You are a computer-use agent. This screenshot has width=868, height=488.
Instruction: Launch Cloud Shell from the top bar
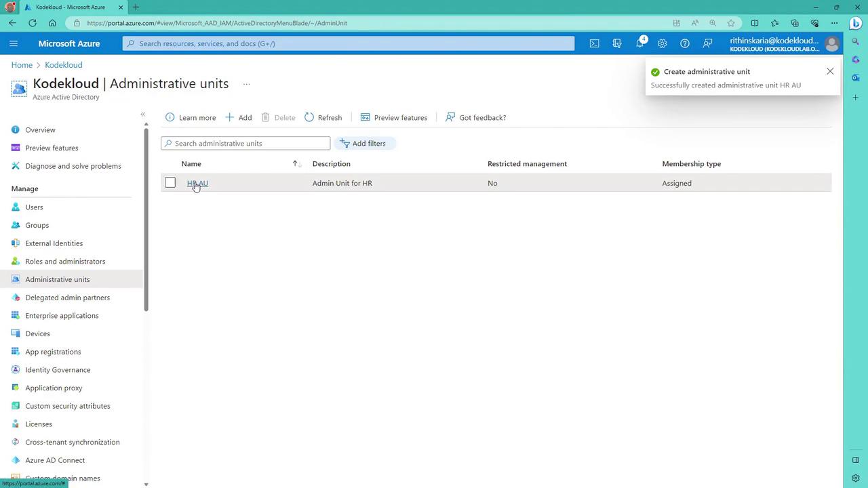(594, 43)
